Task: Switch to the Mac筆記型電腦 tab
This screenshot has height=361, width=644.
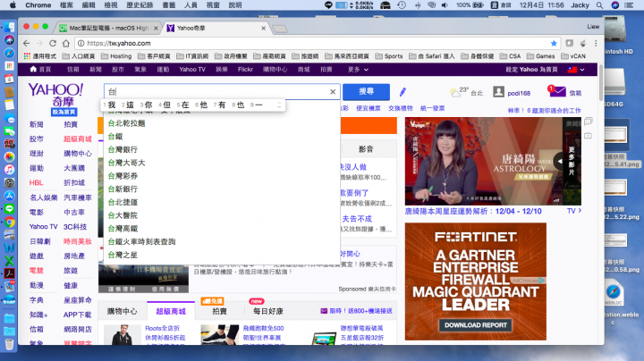Action: (x=108, y=28)
